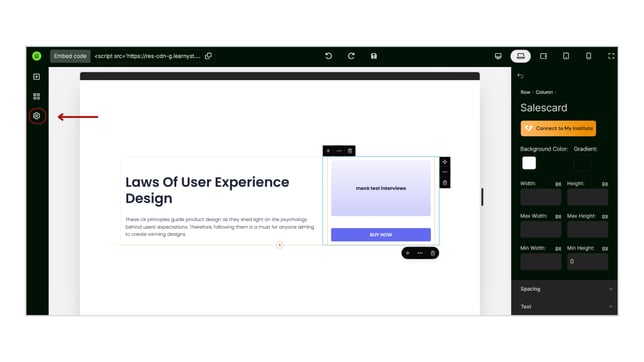The image size is (644, 362).
Task: Open the white Background Color swatch
Action: click(529, 163)
